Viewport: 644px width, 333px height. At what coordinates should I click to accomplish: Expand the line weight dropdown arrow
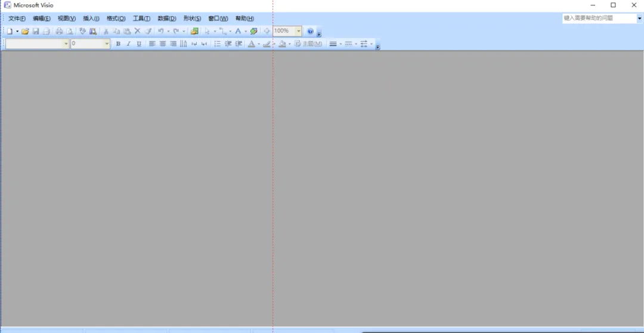340,44
